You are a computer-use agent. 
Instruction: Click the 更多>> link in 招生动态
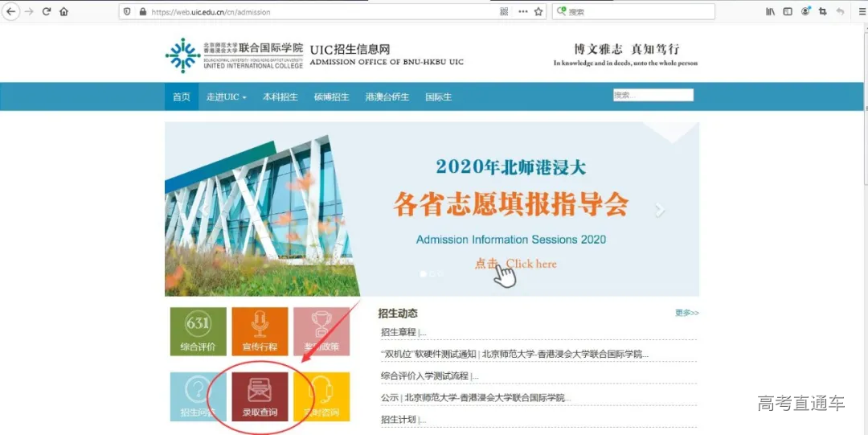686,313
